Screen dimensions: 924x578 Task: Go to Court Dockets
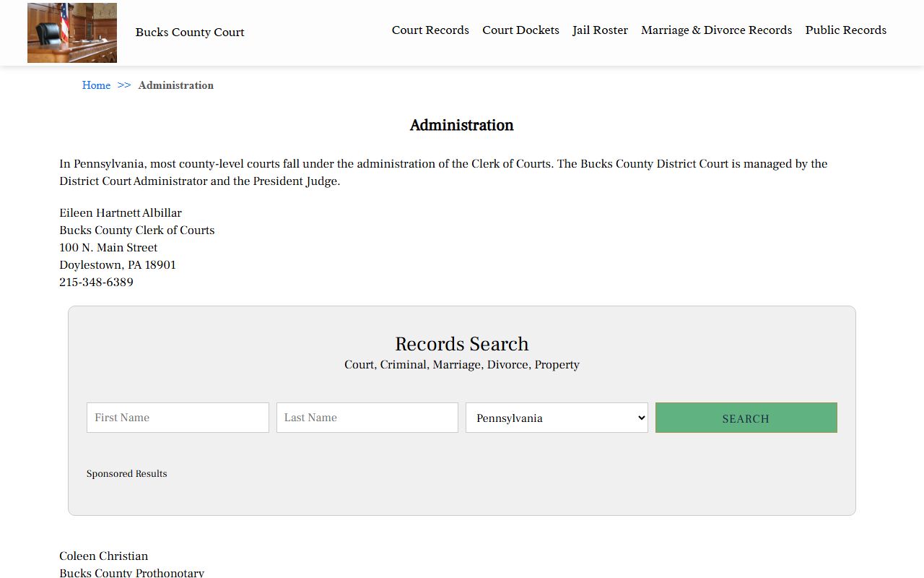tap(520, 30)
